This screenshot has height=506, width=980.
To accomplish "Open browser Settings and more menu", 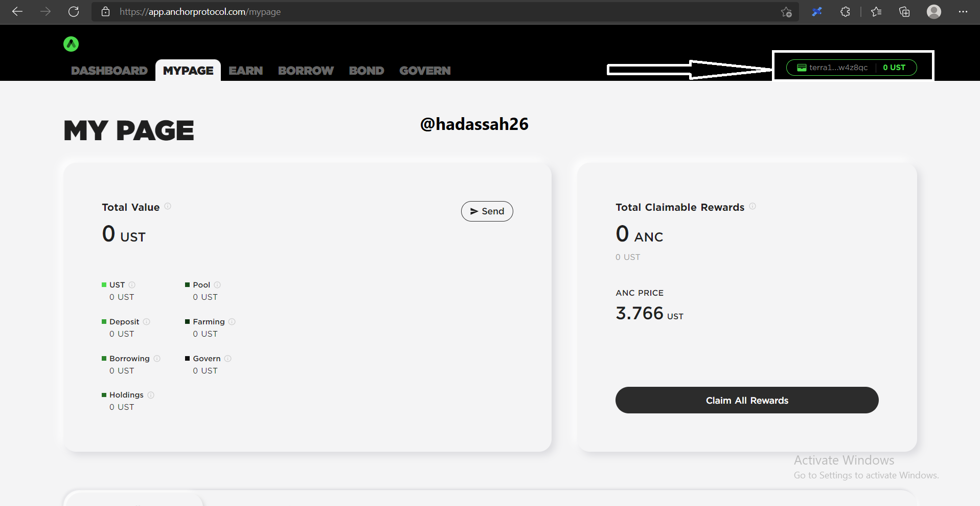I will pos(963,11).
